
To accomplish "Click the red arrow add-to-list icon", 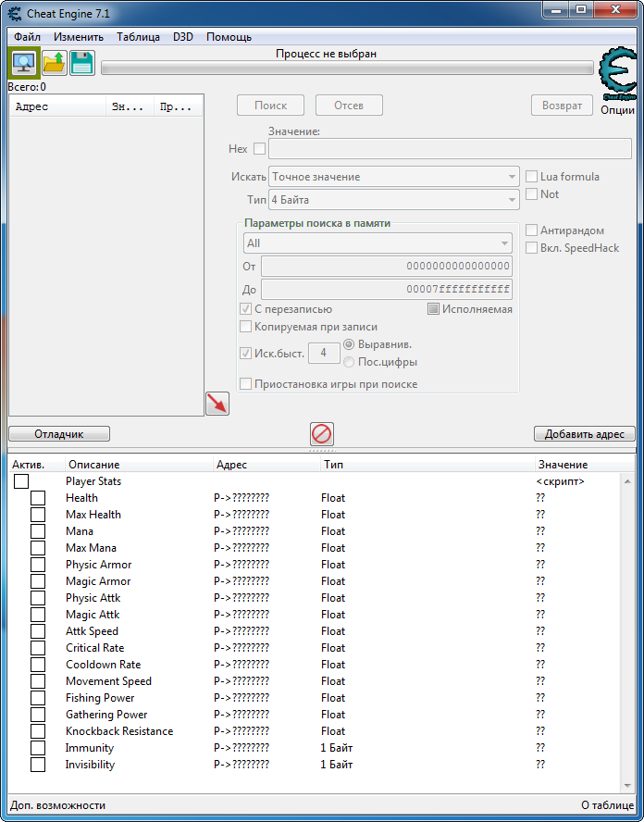I will tap(217, 404).
